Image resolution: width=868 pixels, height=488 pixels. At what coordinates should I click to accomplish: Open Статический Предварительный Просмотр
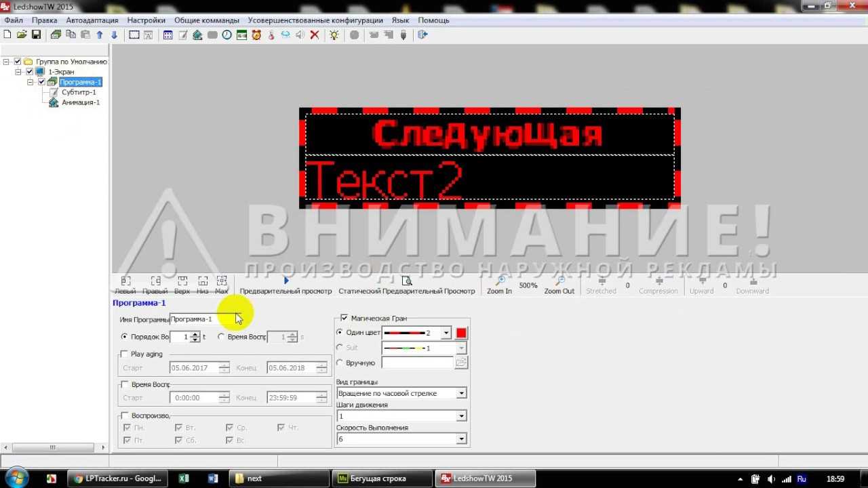[407, 285]
